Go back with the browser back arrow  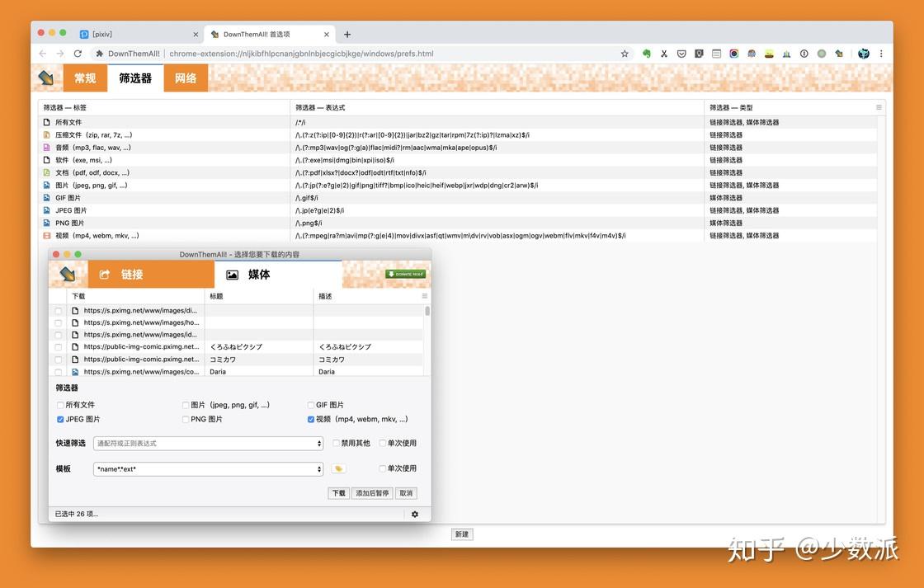42,54
